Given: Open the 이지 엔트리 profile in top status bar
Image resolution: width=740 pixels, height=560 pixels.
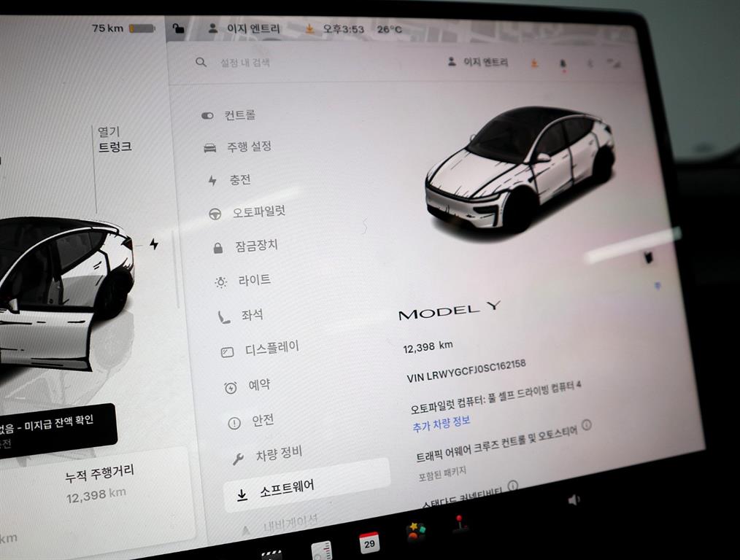Looking at the screenshot, I should point(244,28).
